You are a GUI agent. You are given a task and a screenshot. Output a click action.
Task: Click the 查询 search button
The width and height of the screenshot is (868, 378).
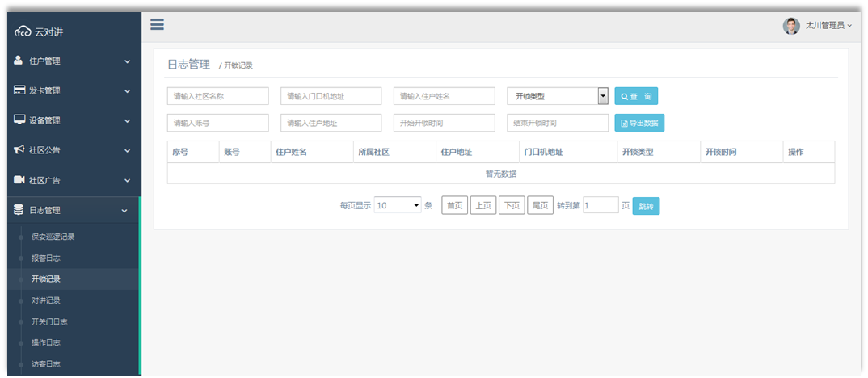pyautogui.click(x=636, y=96)
